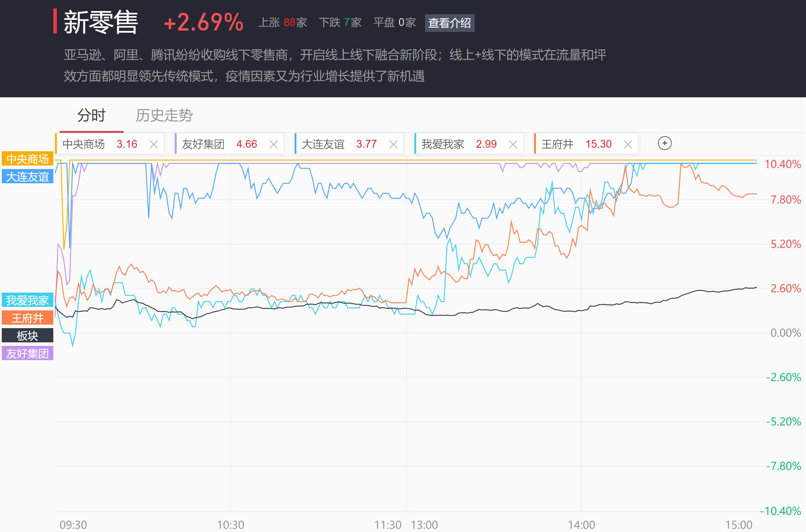Toggle the 中央商场 legend label
The width and height of the screenshot is (806, 532).
tap(27, 159)
